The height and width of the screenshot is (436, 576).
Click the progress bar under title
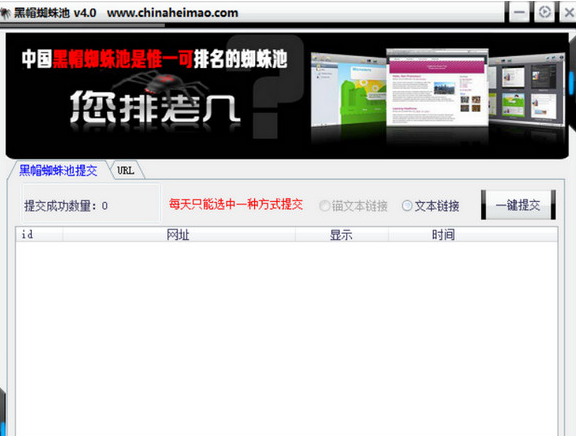click(x=83, y=25)
